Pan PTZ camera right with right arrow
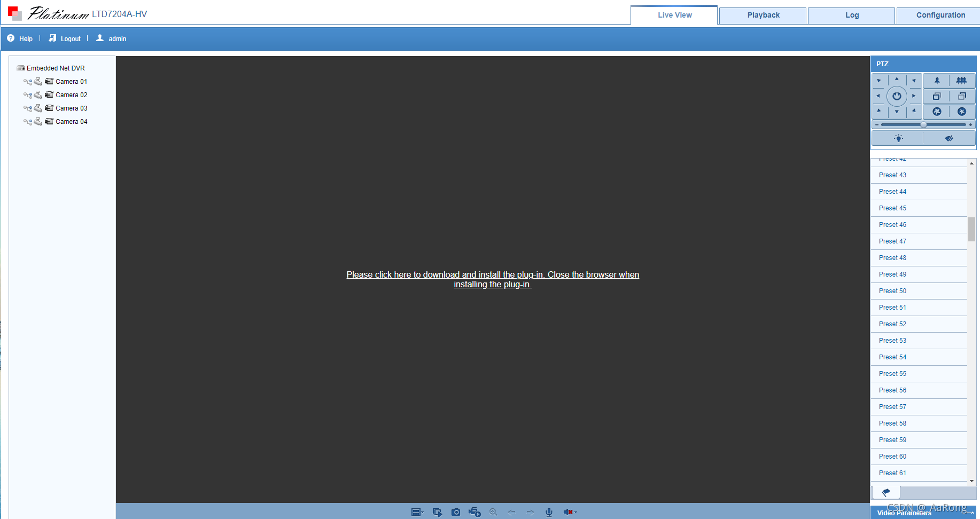The image size is (980, 519). pos(914,96)
